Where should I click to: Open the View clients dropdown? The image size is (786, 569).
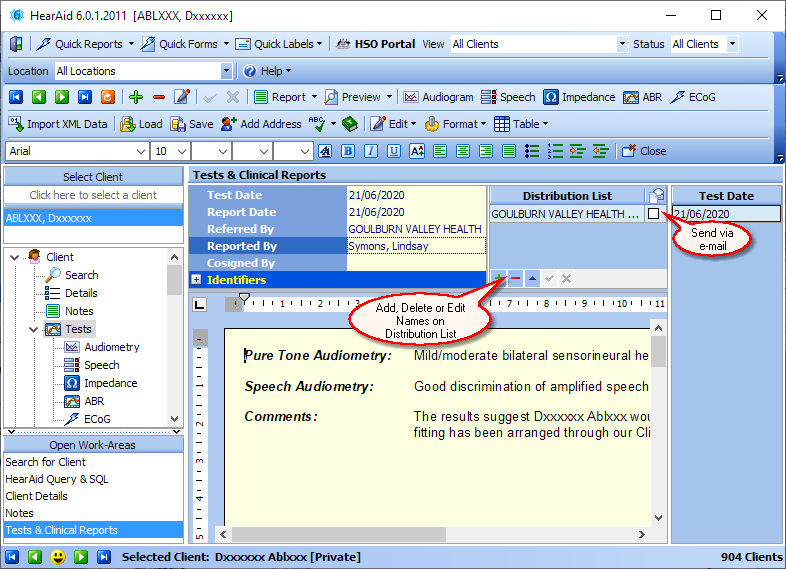click(x=622, y=44)
